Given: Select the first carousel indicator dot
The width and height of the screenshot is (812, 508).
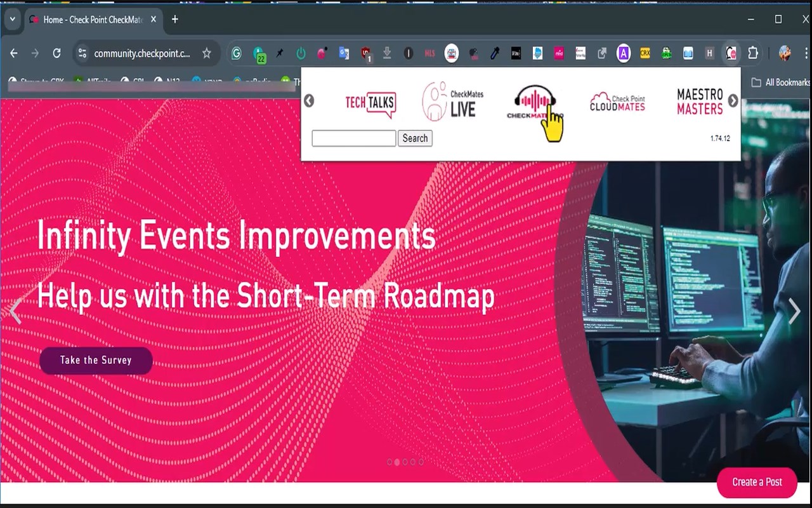Looking at the screenshot, I should (390, 462).
